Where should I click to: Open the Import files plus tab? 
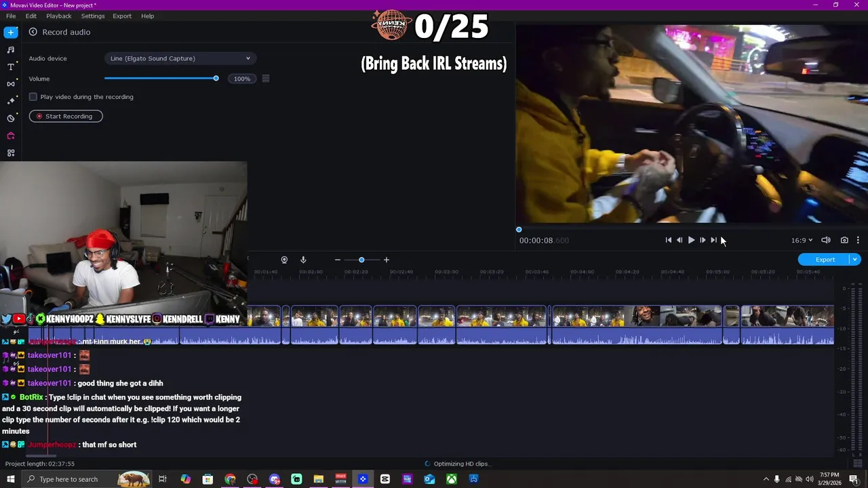click(x=11, y=33)
